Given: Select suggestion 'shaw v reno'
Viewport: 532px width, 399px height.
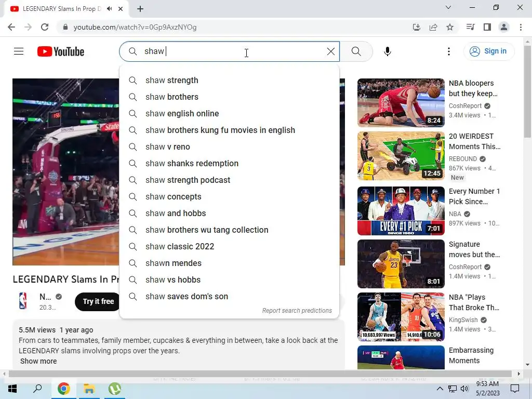Looking at the screenshot, I should [229, 147].
